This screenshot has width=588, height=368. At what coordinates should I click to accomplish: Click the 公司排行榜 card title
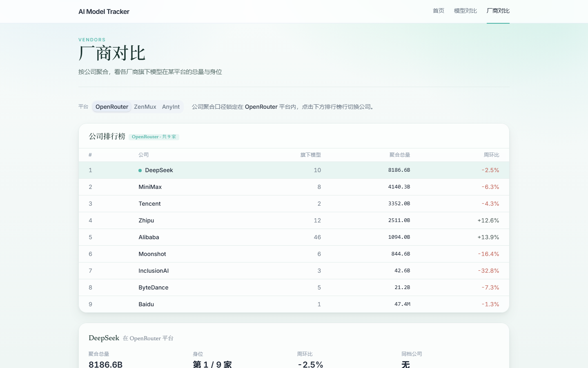pos(107,136)
